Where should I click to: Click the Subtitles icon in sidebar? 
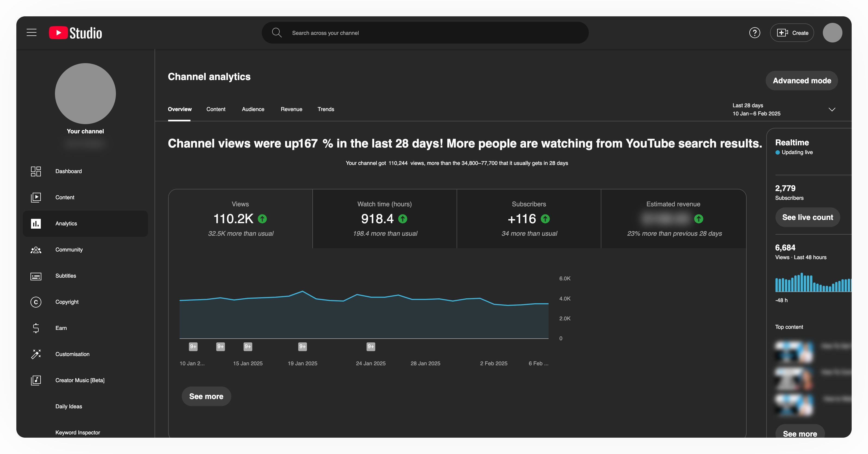pos(36,276)
